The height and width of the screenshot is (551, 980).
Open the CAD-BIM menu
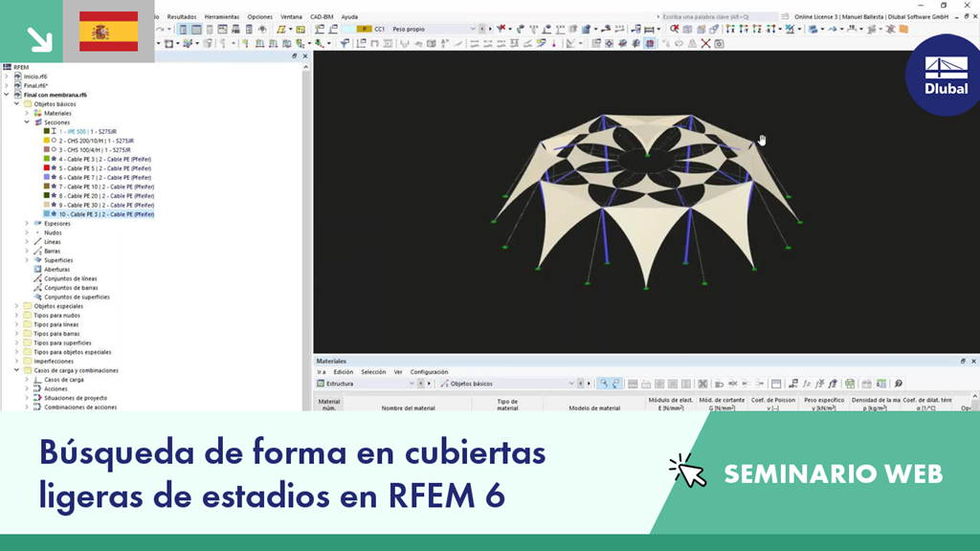click(322, 17)
